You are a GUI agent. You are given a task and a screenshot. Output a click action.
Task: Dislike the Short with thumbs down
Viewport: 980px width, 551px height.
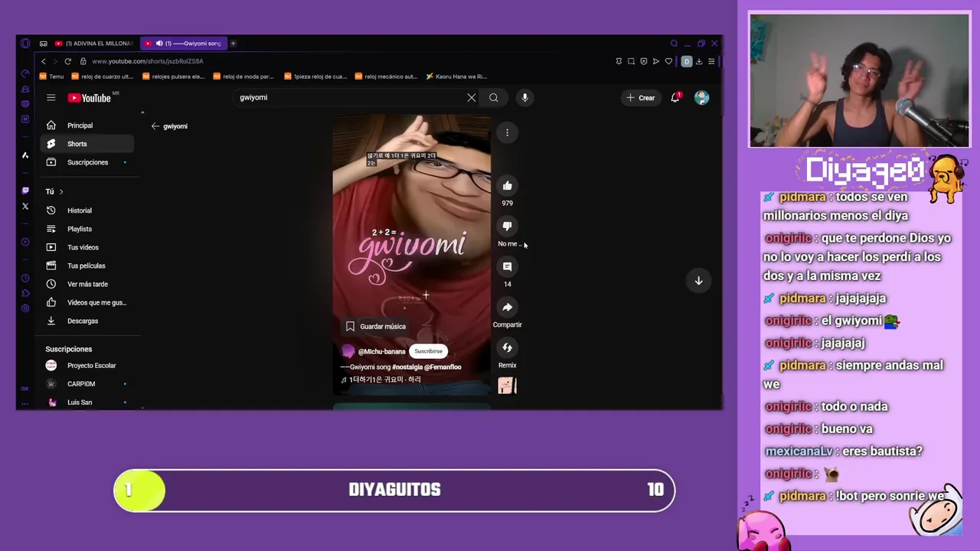[507, 226]
